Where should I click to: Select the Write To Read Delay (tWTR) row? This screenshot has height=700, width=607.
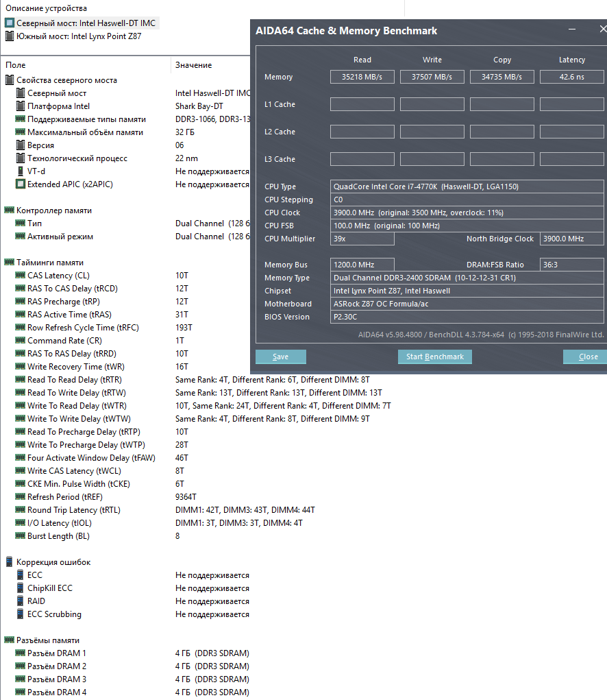click(x=203, y=405)
